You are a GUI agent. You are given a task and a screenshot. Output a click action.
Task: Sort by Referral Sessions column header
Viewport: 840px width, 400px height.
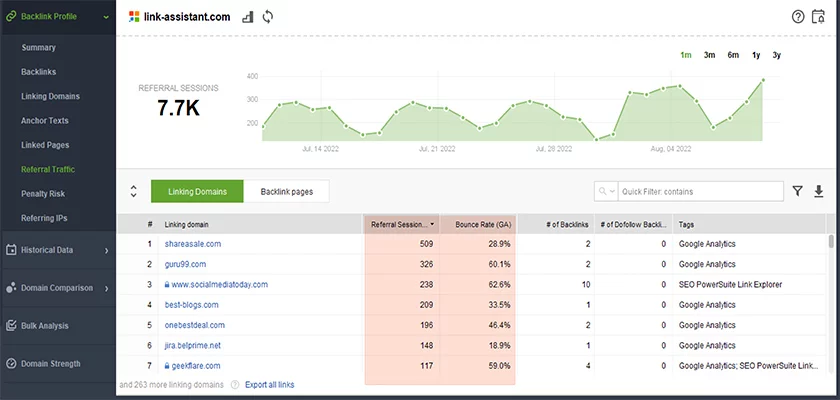402,224
